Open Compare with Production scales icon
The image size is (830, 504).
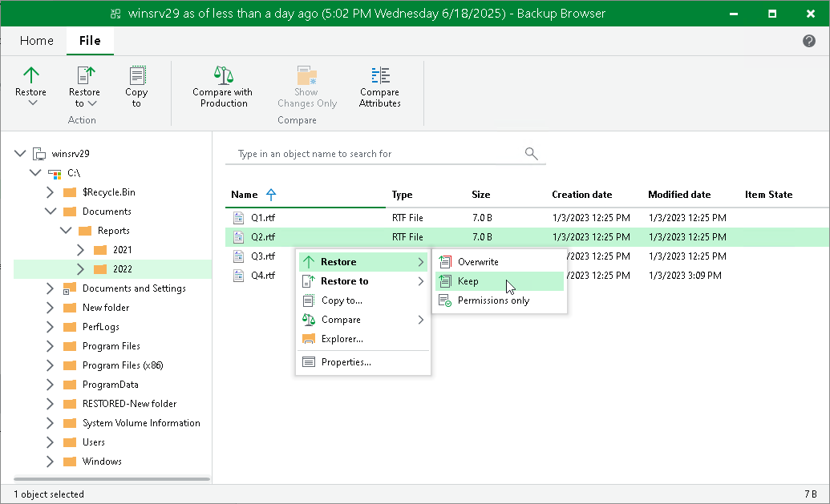coord(224,75)
